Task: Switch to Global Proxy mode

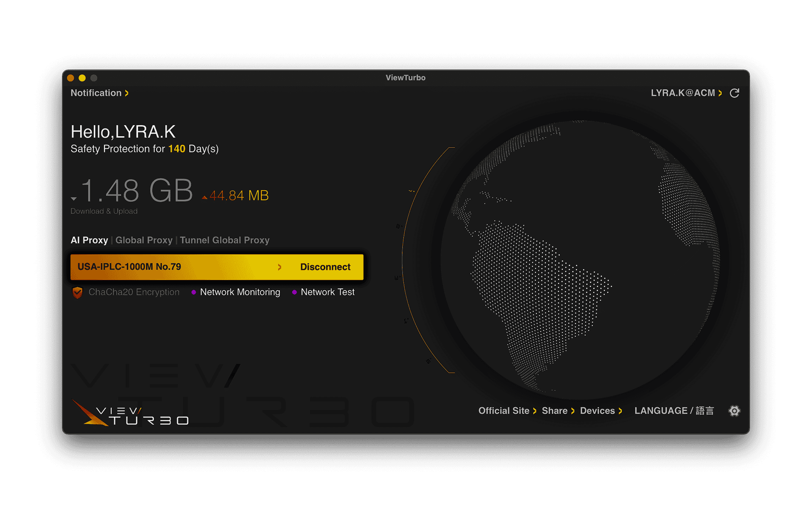Action: (x=144, y=240)
